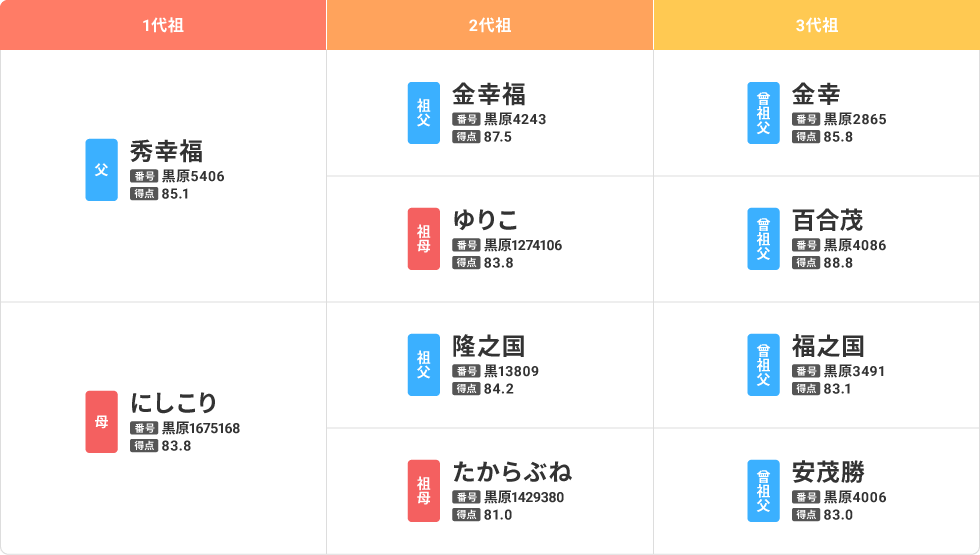
Task: Click the name たからぶね
Action: 512,472
